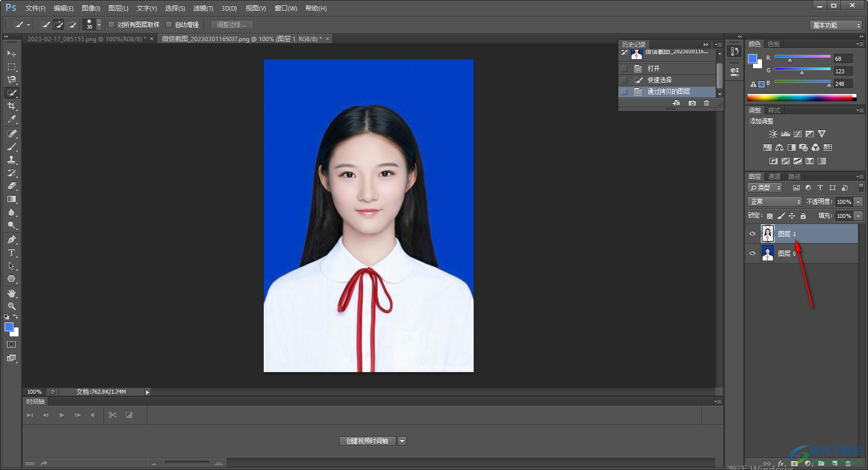The height and width of the screenshot is (470, 868).
Task: Click the color spectrum ramp bar
Action: 801,98
